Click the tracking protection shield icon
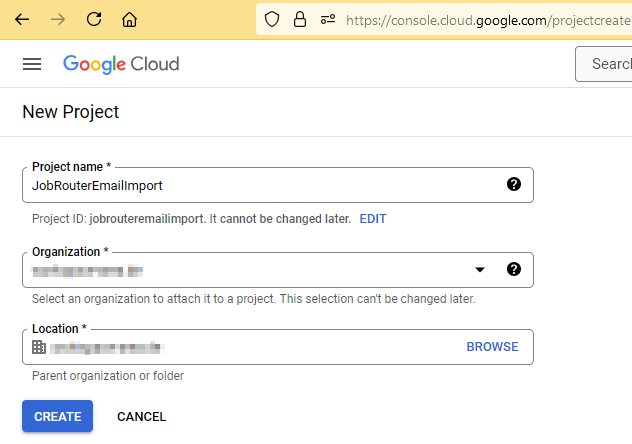632x444 pixels. tap(272, 19)
